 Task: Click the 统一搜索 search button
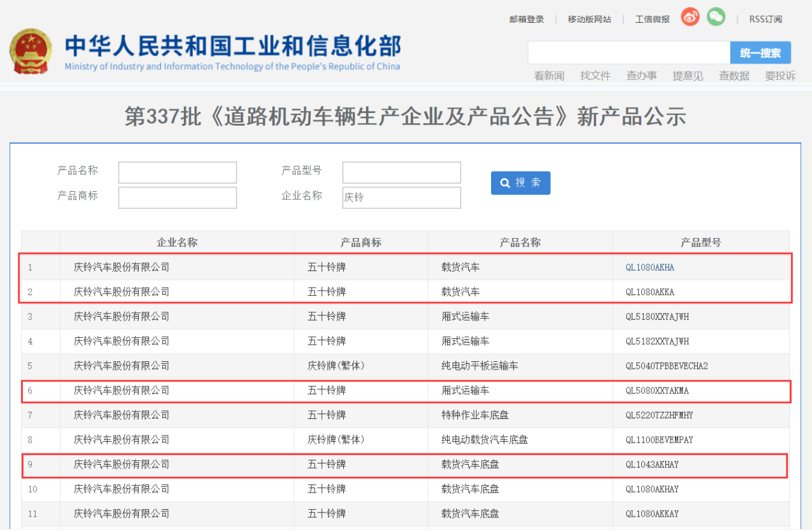click(760, 53)
